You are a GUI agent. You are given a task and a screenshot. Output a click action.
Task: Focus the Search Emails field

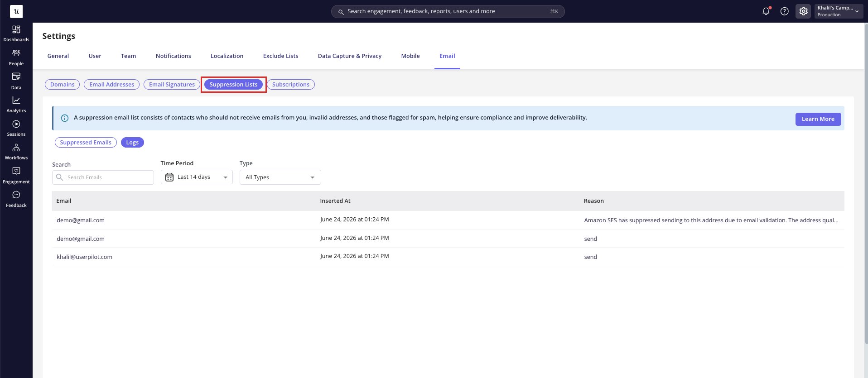103,177
